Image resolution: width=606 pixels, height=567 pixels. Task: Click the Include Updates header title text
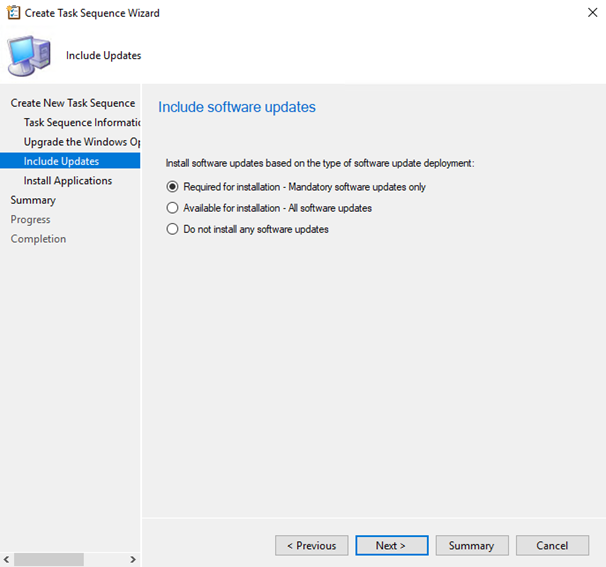pyautogui.click(x=104, y=56)
